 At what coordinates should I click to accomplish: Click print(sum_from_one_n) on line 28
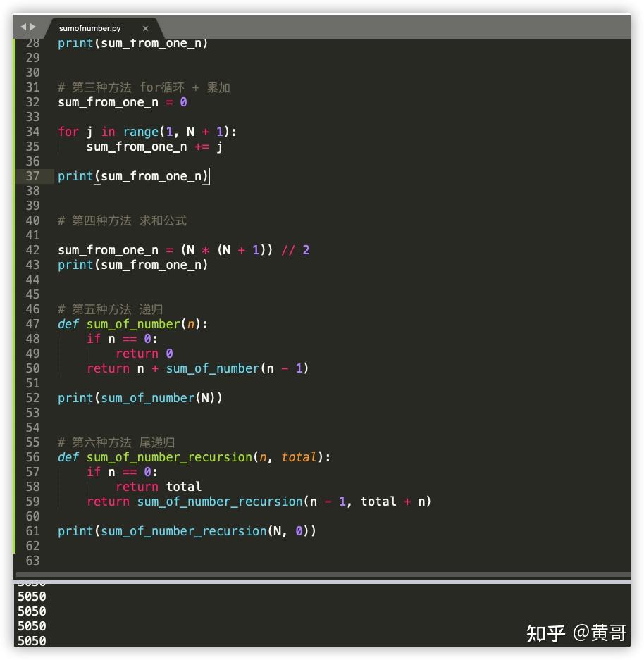coord(133,44)
